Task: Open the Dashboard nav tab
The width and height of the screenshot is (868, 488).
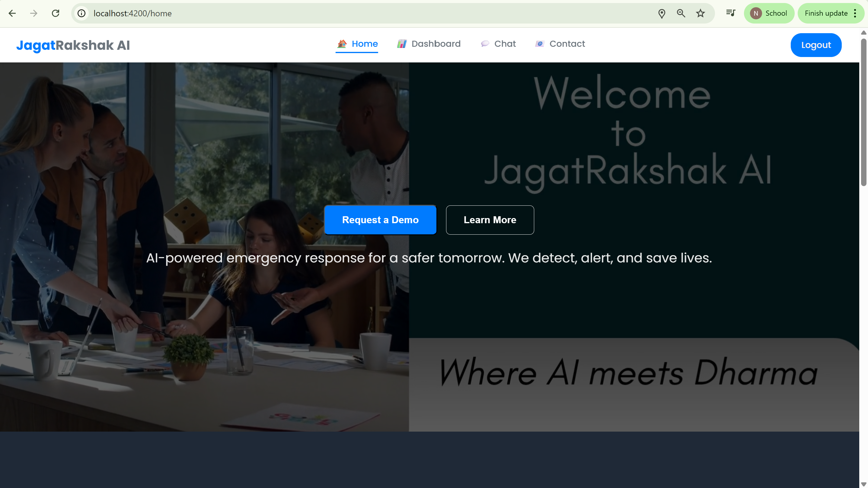Action: [x=436, y=44]
